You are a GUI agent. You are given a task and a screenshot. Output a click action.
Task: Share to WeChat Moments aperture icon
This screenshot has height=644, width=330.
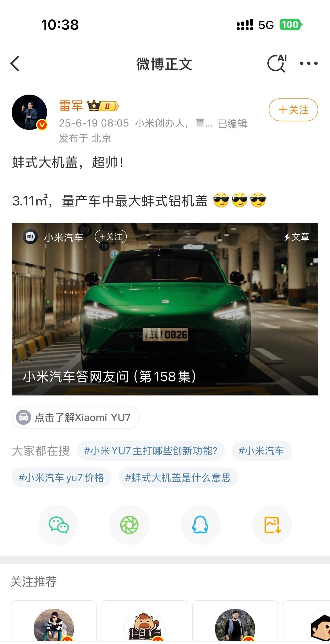[x=129, y=525]
